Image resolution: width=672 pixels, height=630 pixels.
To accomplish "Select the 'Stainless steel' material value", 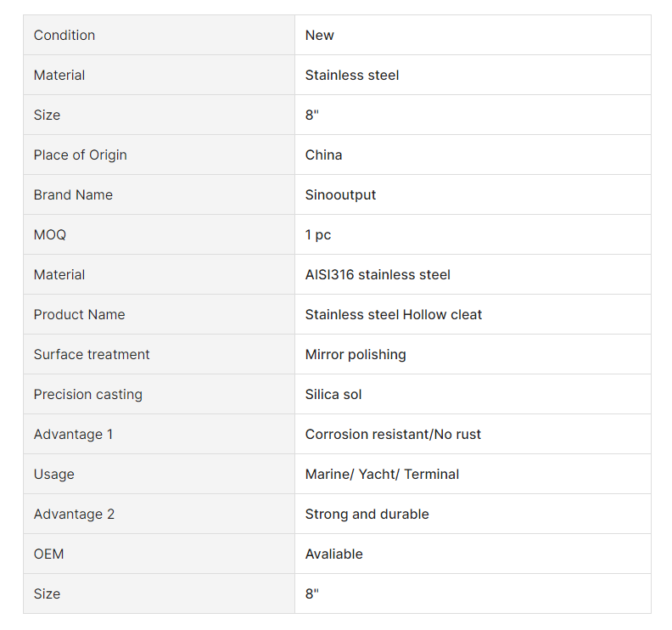I will pyautogui.click(x=352, y=75).
